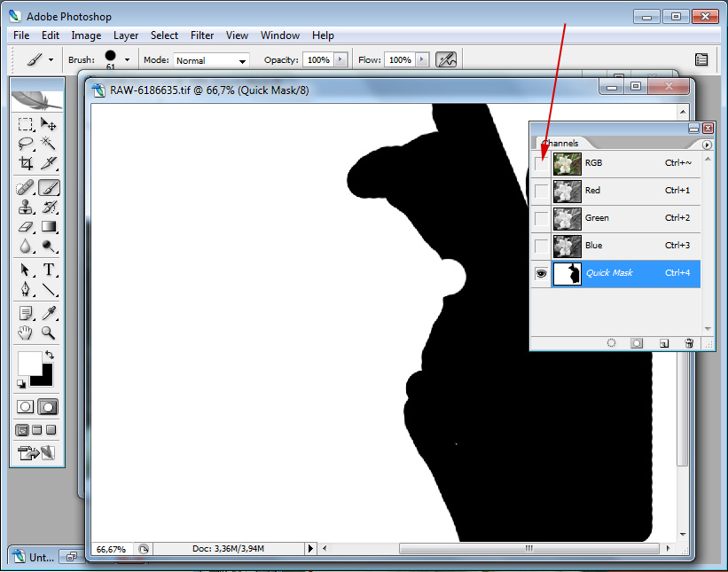Image resolution: width=728 pixels, height=572 pixels.
Task: Select the Crop tool
Action: (x=26, y=163)
